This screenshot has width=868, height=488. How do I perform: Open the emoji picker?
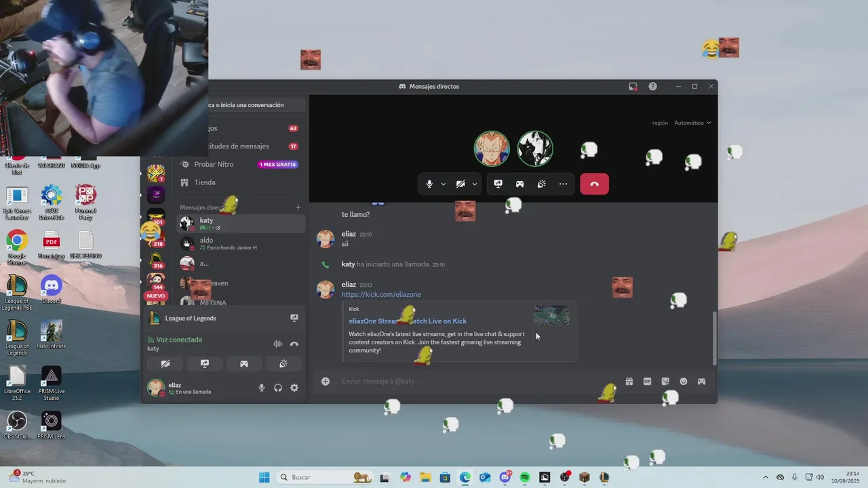(684, 382)
